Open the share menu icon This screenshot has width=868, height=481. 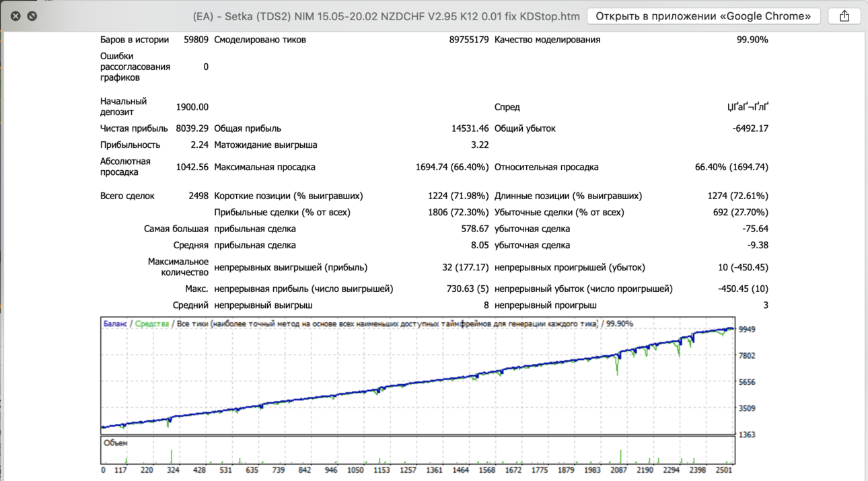pos(844,15)
